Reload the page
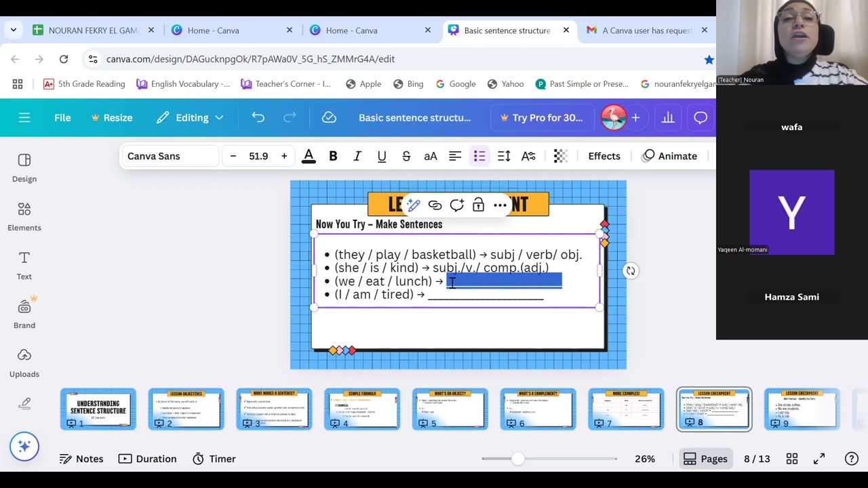The image size is (868, 488). (64, 59)
